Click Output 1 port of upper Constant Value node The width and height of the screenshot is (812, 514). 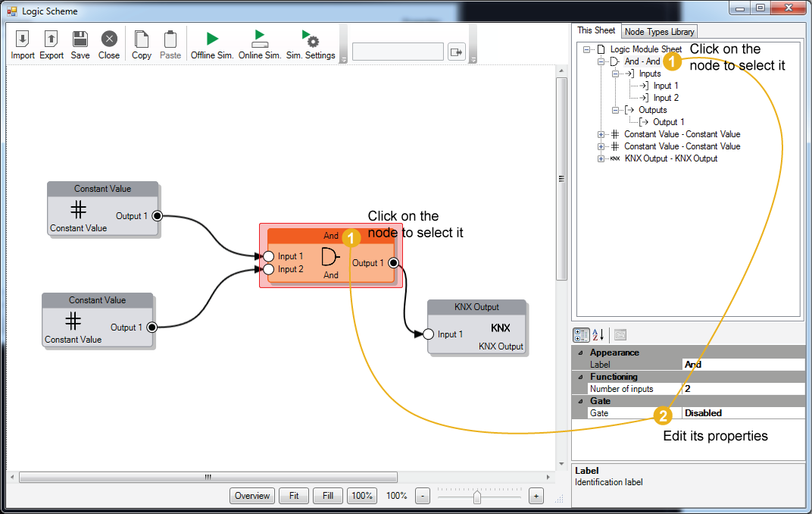click(x=157, y=215)
